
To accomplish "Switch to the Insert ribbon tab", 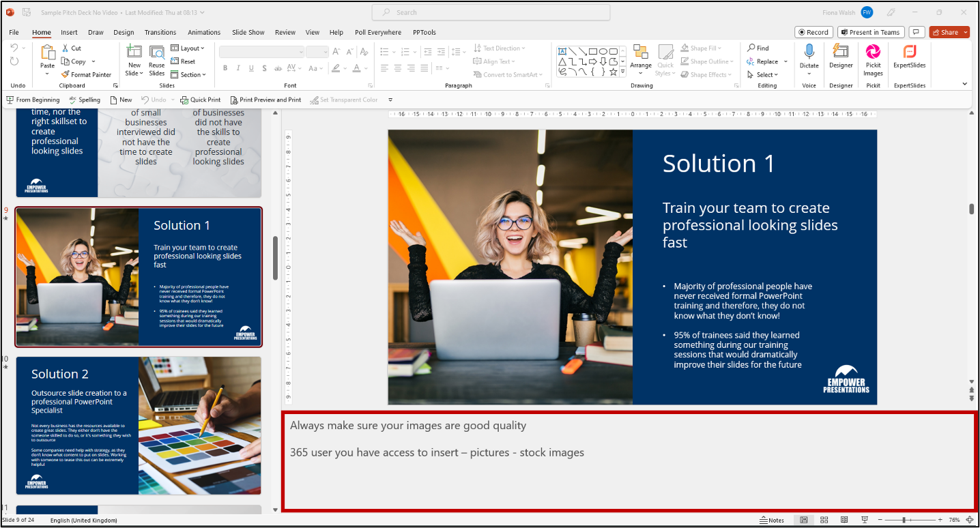I will [x=69, y=32].
